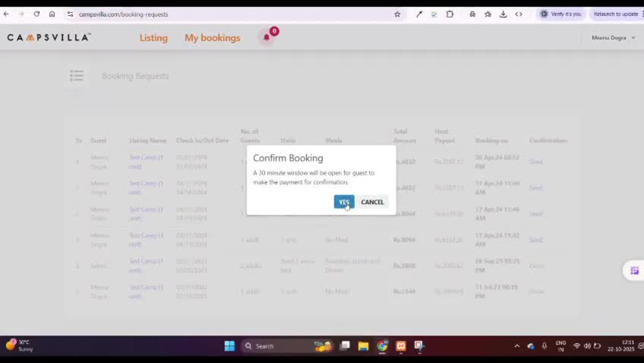The width and height of the screenshot is (644, 363).
Task: Click the notification bell icon
Action: 267,37
